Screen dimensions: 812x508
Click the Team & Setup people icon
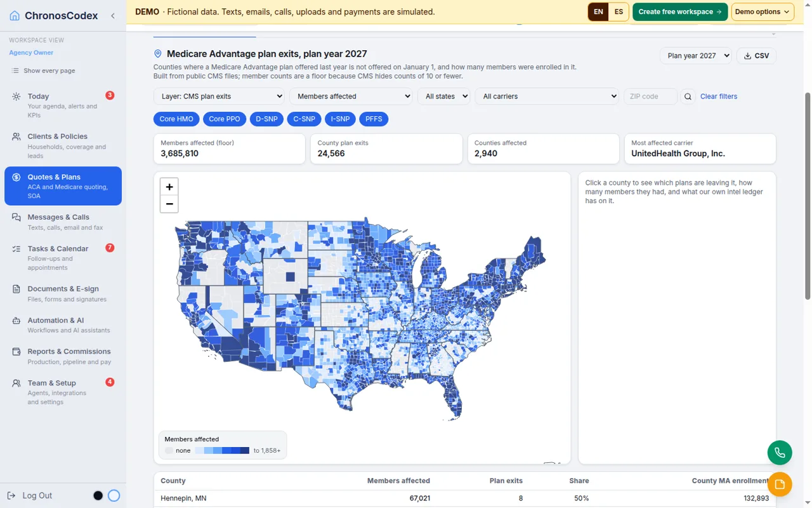pyautogui.click(x=16, y=384)
